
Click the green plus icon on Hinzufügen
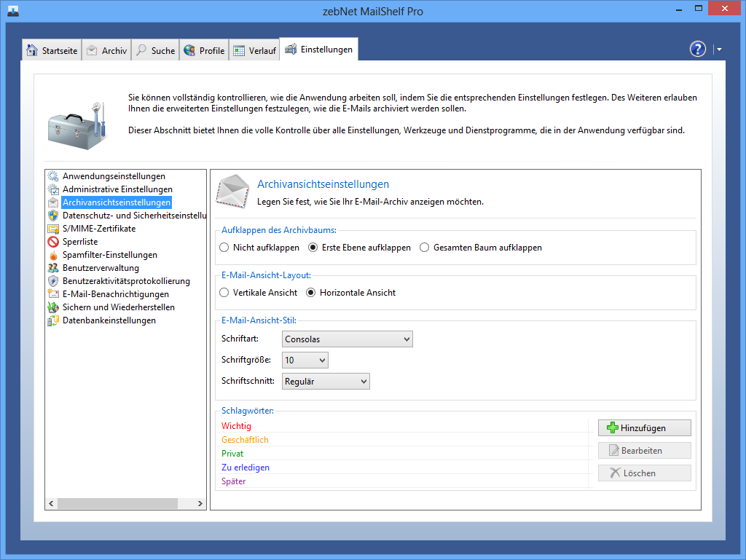click(x=612, y=428)
